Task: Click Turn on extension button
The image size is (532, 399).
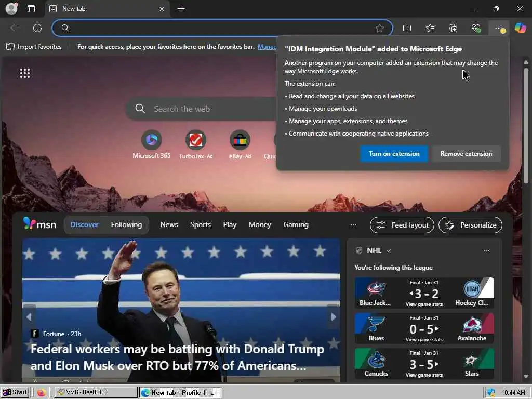Action: click(x=394, y=154)
